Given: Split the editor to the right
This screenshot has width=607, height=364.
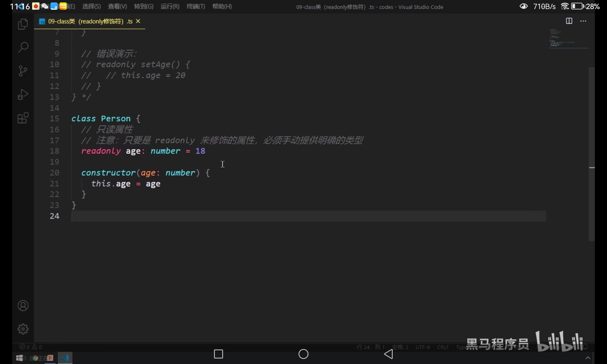Looking at the screenshot, I should tap(569, 21).
